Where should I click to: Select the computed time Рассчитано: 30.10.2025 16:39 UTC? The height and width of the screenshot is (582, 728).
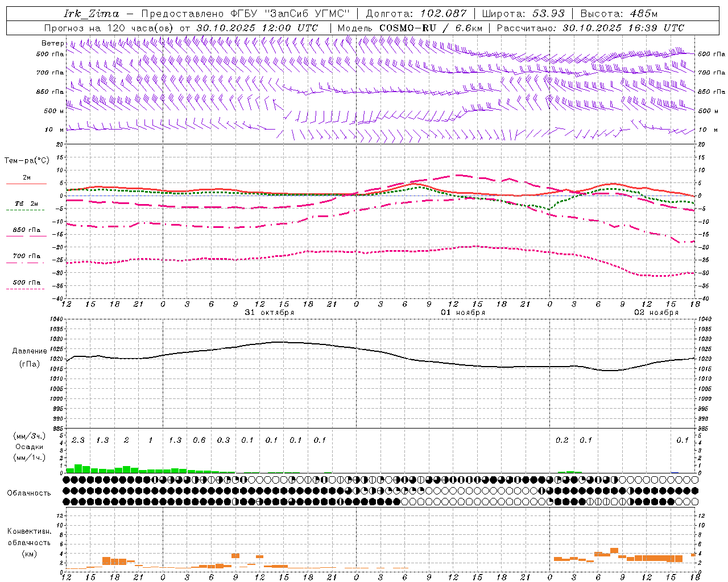(x=591, y=28)
